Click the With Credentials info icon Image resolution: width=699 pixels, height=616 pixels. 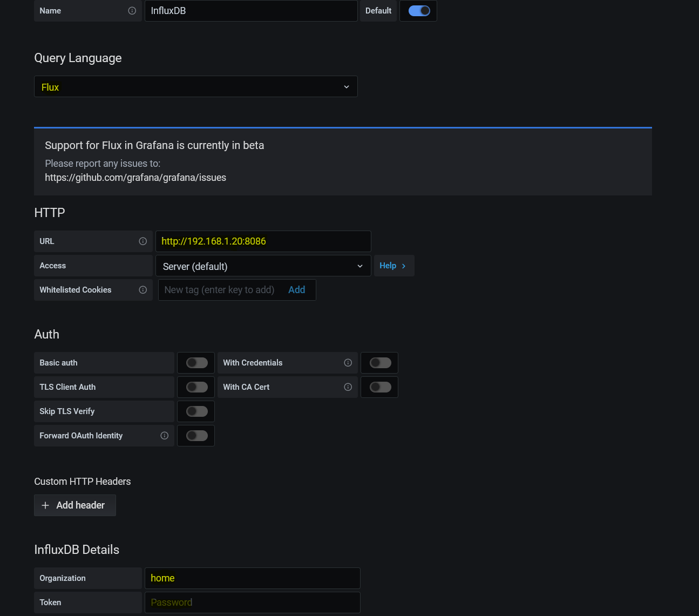click(348, 363)
